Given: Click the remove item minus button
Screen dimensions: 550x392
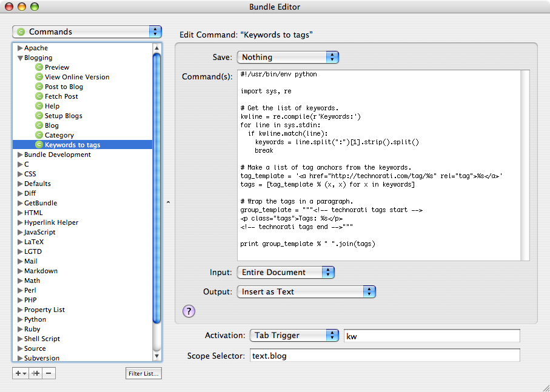Looking at the screenshot, I should tap(49, 373).
